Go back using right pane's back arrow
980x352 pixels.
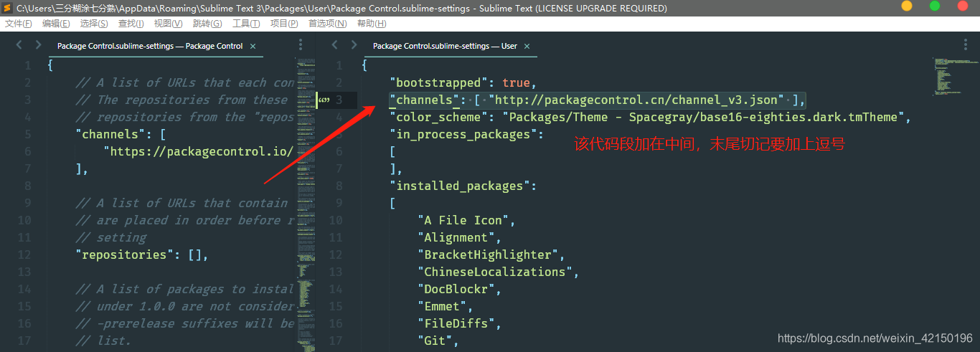[335, 45]
